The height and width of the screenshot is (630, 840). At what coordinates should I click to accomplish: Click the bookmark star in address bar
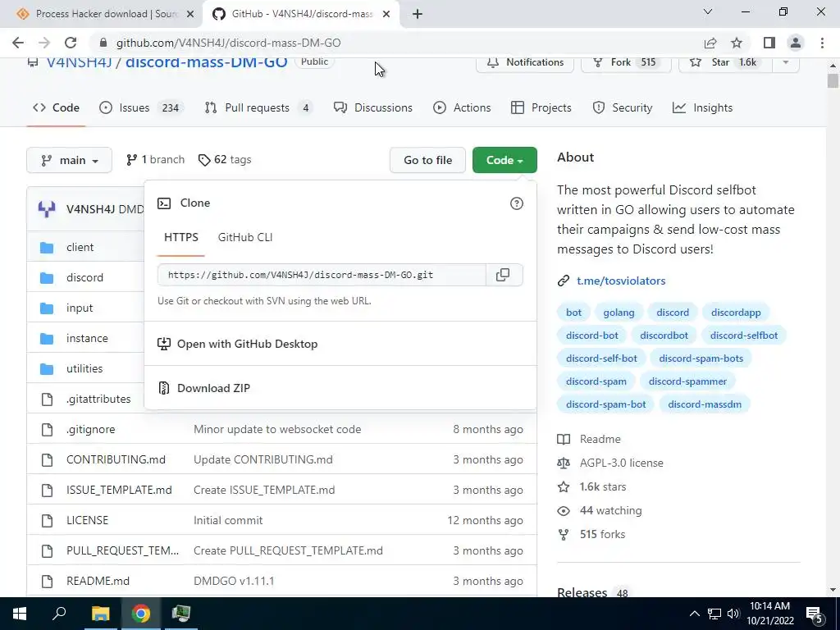coord(737,43)
